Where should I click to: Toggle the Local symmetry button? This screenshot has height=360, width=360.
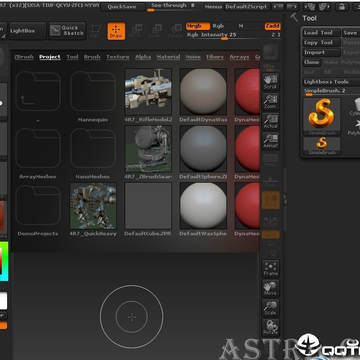270,200
